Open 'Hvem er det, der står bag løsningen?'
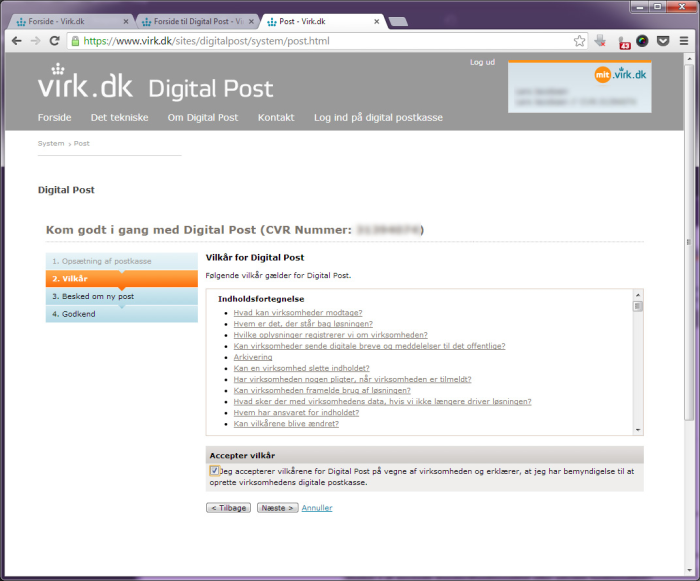The image size is (700, 581). (303, 324)
